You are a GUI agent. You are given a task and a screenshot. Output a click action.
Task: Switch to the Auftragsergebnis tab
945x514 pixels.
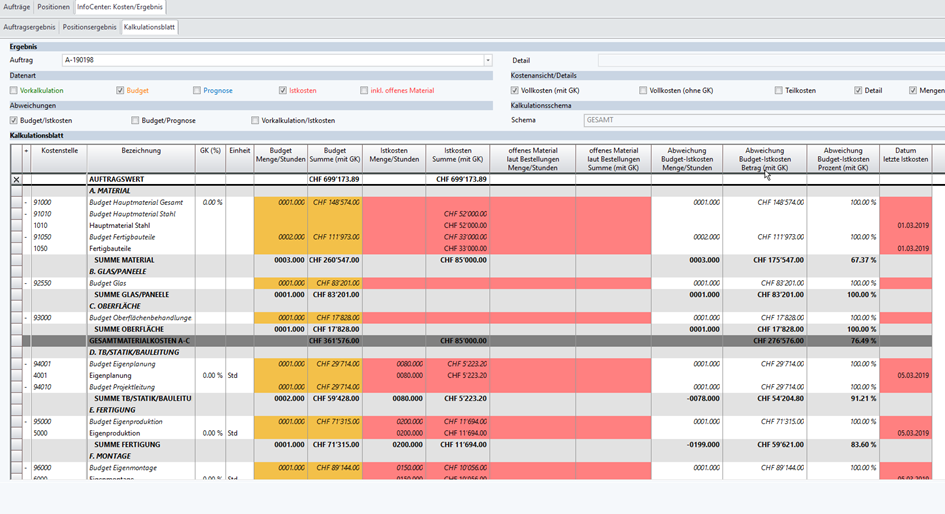tap(30, 27)
